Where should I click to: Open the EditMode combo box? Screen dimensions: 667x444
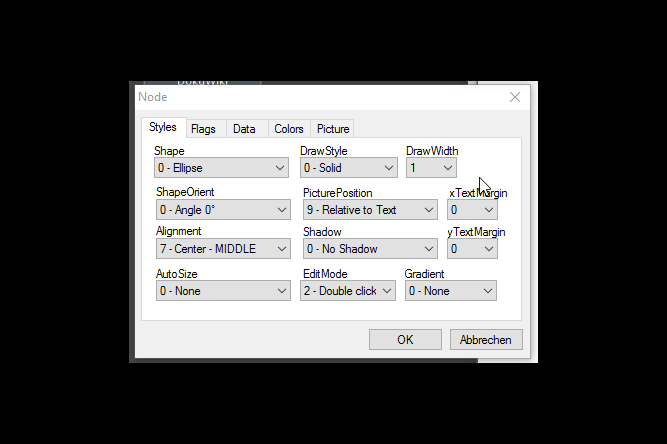348,291
